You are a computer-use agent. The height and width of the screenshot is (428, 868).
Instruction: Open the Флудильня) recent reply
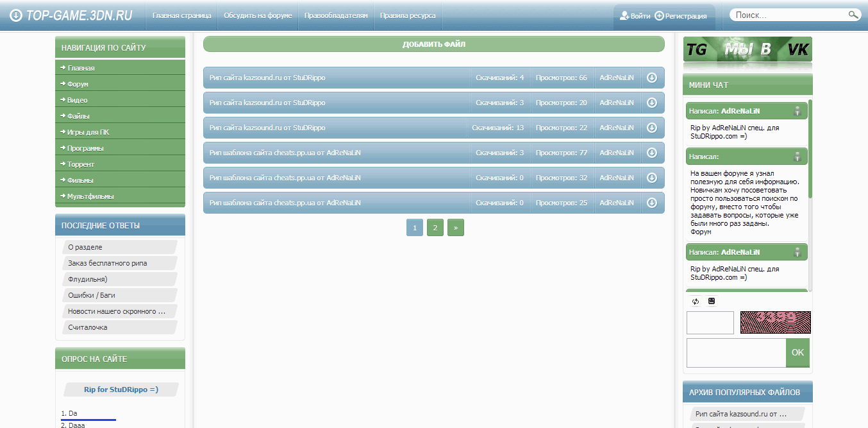pos(88,279)
